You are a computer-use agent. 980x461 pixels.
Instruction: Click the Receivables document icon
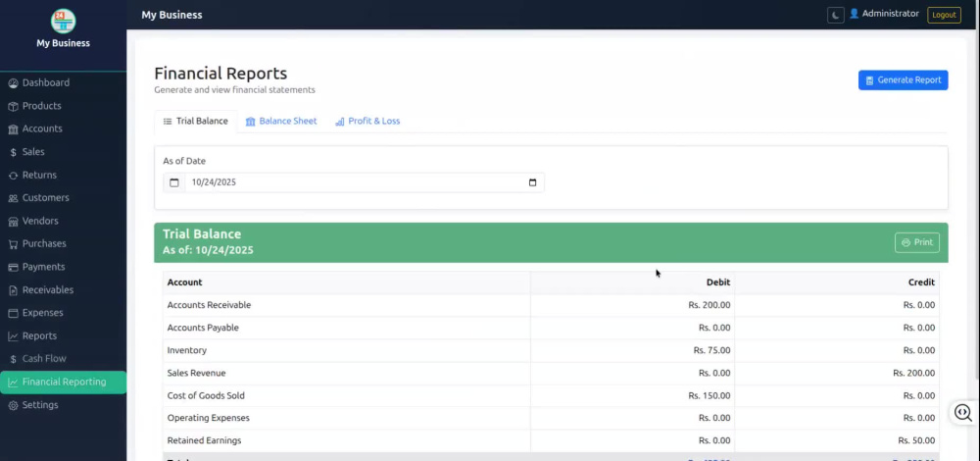click(13, 290)
